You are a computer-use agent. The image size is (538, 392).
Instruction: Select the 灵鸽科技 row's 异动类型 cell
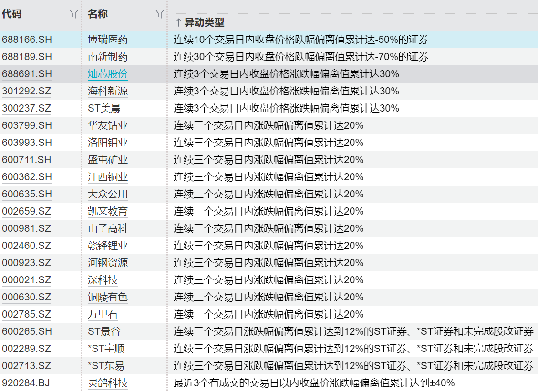[314, 383]
